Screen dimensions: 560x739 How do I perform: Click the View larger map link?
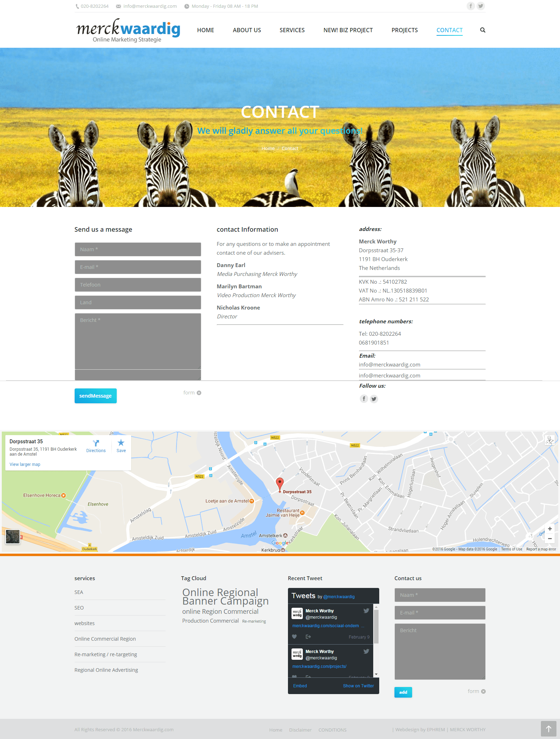[x=25, y=464]
